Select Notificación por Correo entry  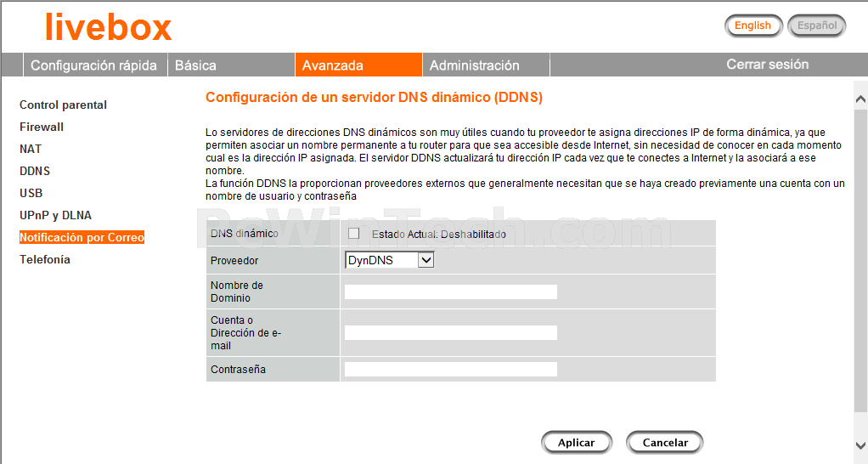click(82, 238)
